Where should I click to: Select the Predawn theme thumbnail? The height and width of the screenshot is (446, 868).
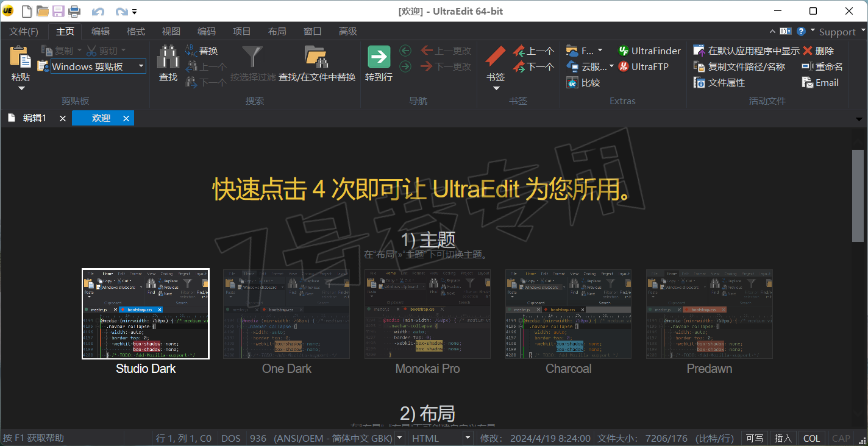[x=710, y=314]
